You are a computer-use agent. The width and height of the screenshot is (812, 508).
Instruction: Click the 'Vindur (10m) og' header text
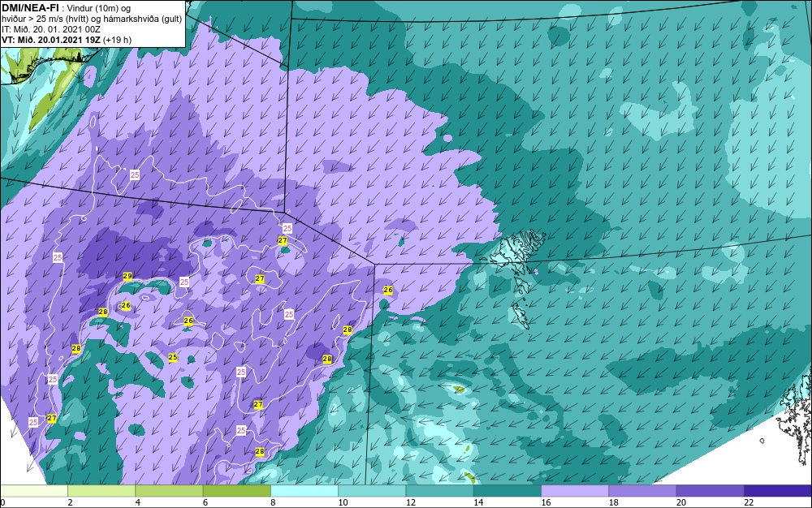pyautogui.click(x=99, y=8)
